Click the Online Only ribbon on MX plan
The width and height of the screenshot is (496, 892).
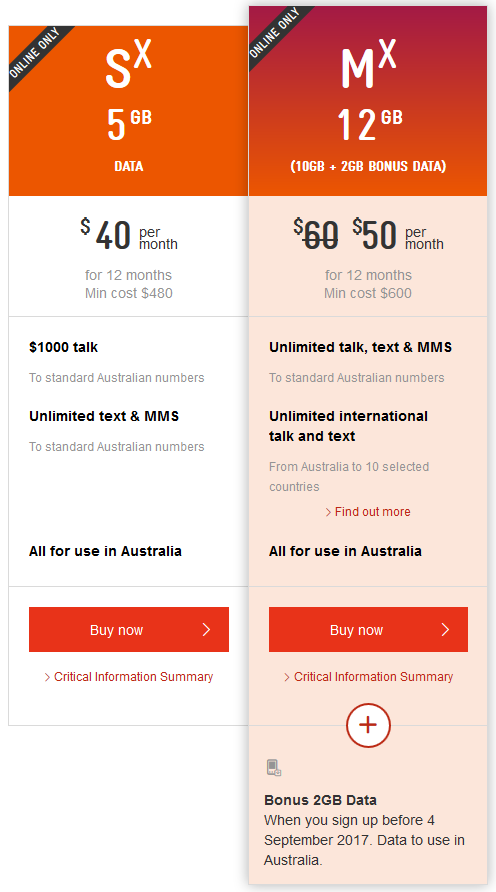(x=278, y=35)
